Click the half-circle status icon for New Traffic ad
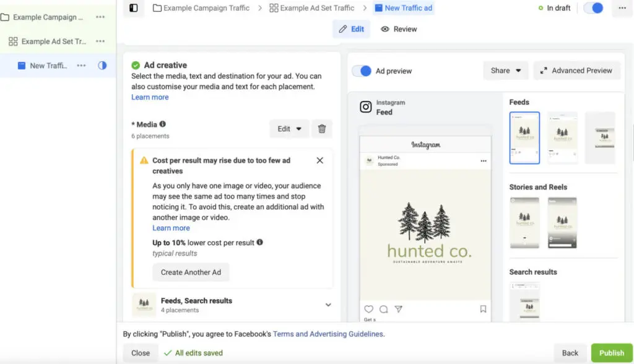634x364 pixels. point(102,65)
